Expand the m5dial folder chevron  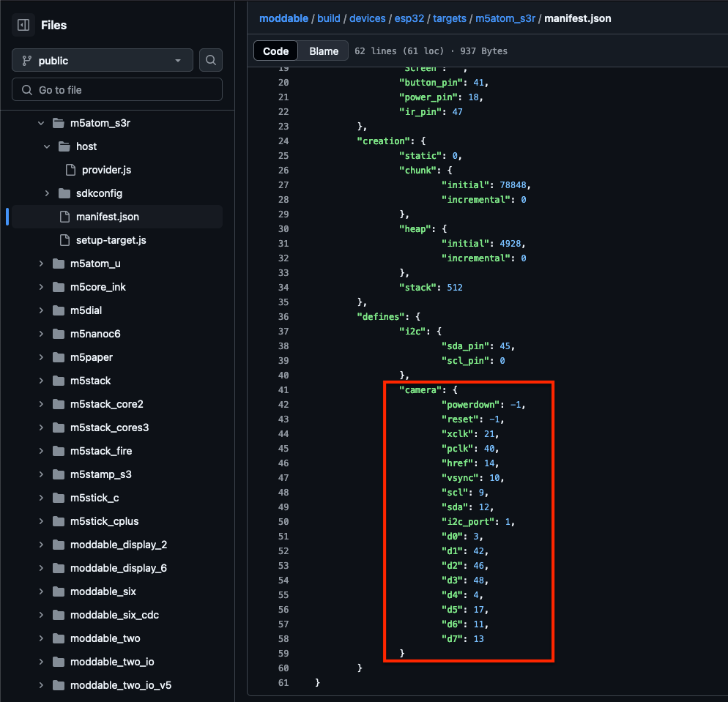tap(41, 310)
